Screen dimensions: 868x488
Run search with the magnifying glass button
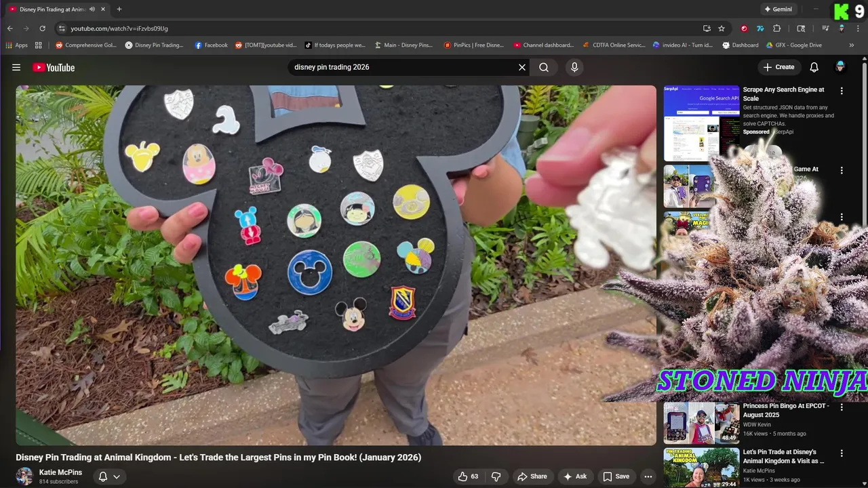pyautogui.click(x=544, y=67)
